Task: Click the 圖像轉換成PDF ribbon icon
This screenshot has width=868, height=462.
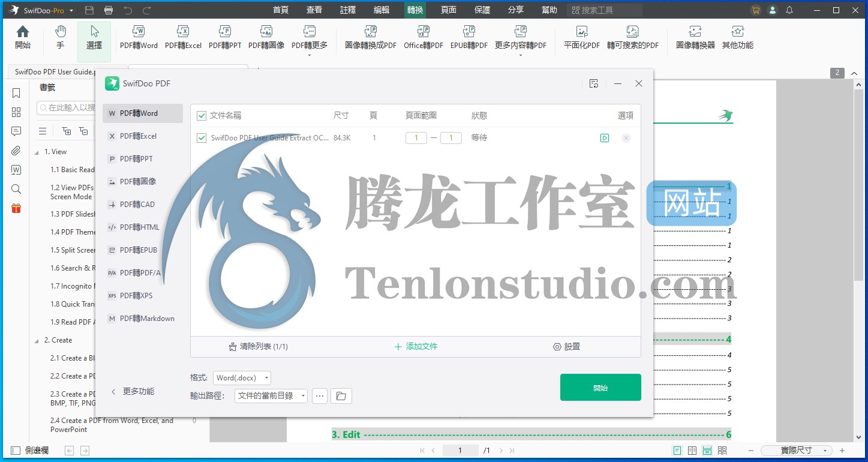Action: pos(371,37)
